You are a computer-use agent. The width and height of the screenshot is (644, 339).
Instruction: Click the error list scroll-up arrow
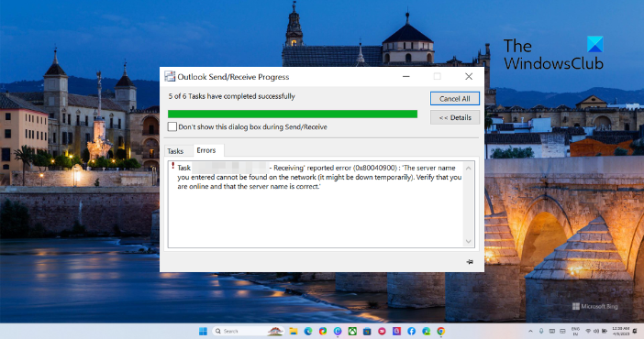click(x=468, y=168)
